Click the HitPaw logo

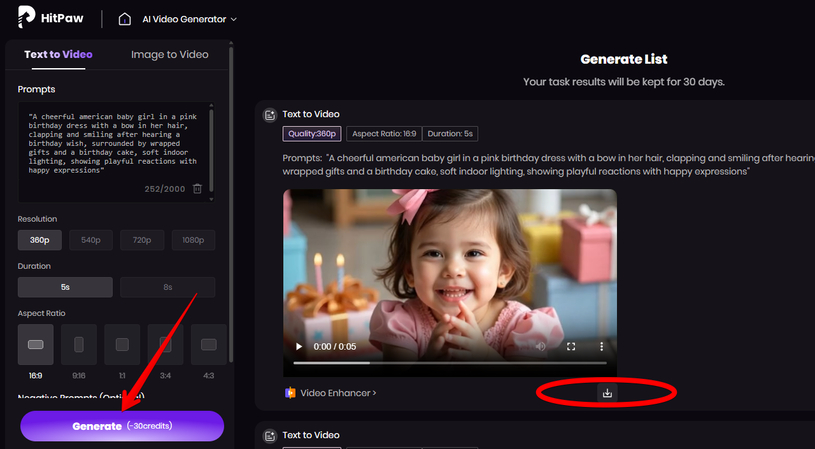coord(50,18)
